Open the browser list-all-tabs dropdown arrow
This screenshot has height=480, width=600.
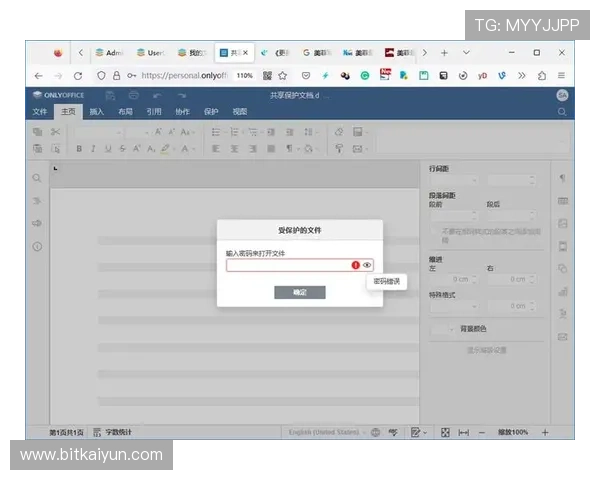(x=467, y=52)
